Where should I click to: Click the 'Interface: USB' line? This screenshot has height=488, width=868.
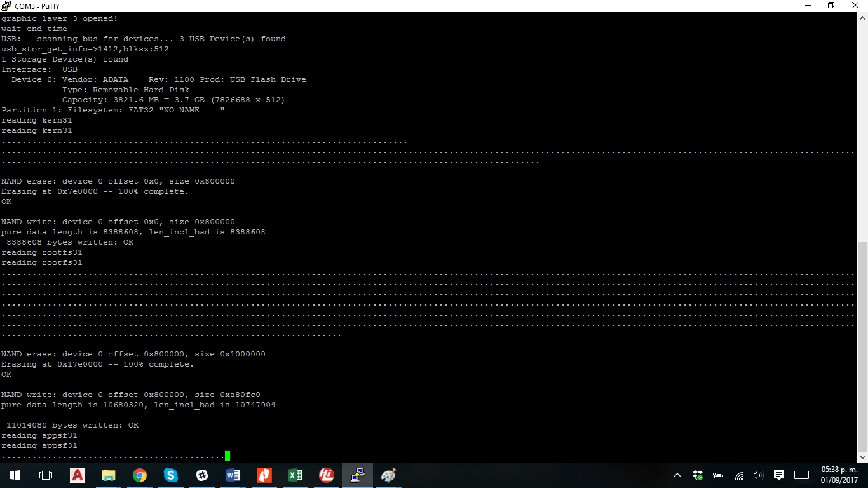pyautogui.click(x=39, y=69)
